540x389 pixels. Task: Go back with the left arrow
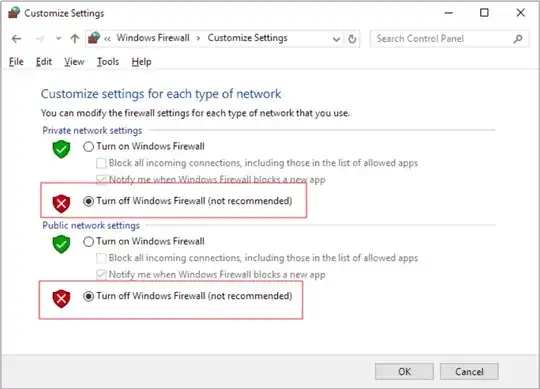[17, 39]
